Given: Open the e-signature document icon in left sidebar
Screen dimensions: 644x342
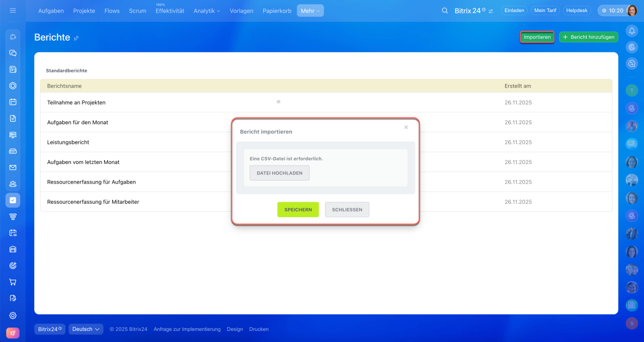Looking at the screenshot, I should tap(13, 298).
